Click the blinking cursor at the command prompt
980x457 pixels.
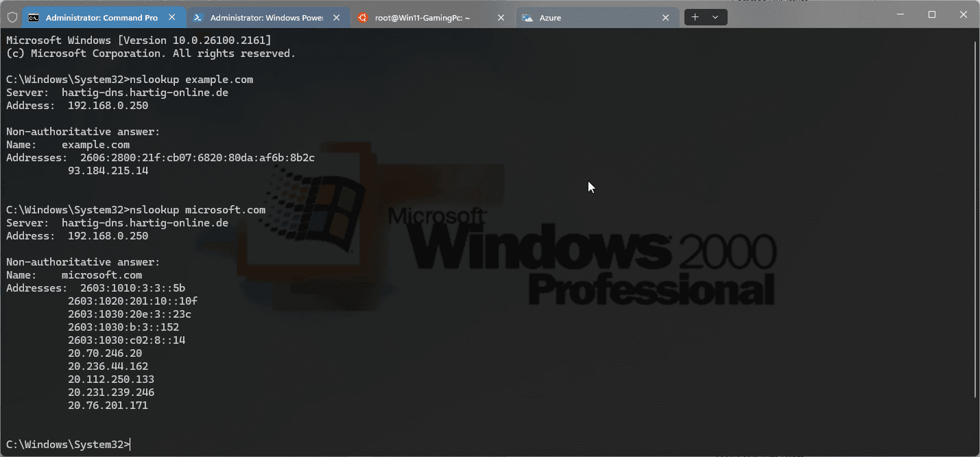(130, 444)
